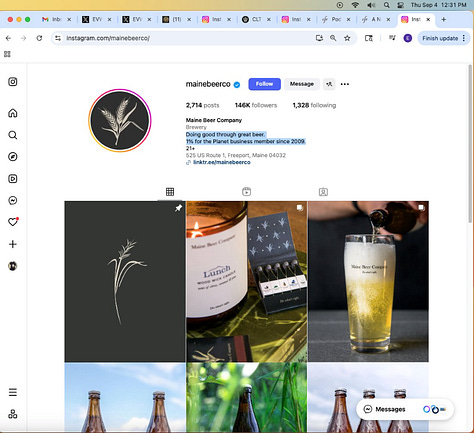View the 146K followers list
The width and height of the screenshot is (474, 433).
[256, 105]
